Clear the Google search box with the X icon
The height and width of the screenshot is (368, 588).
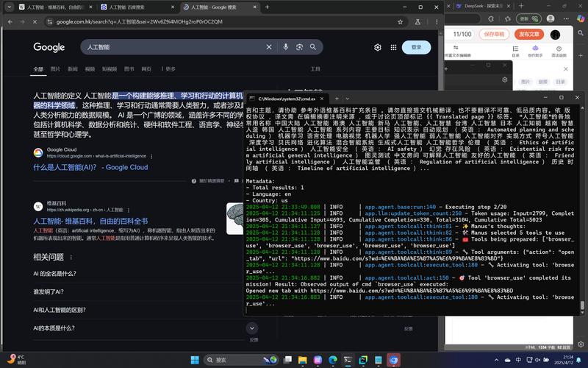[x=269, y=47]
